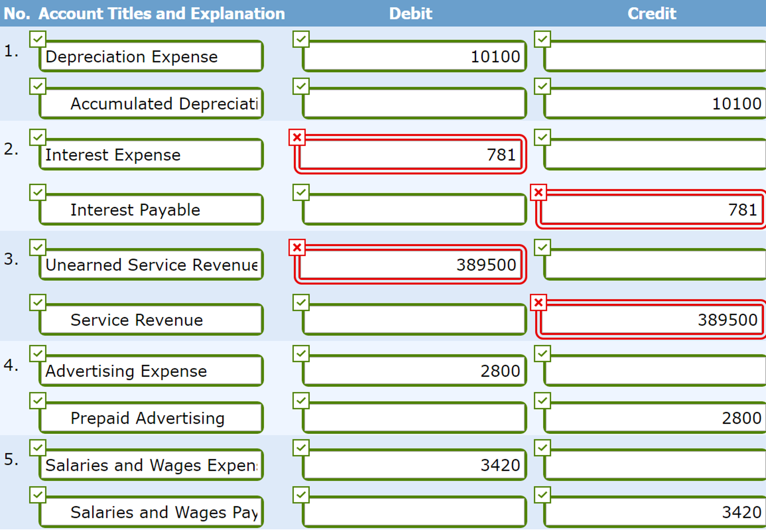Click the empty credit field in Depreciation Expense row
The image size is (766, 532).
click(x=655, y=57)
